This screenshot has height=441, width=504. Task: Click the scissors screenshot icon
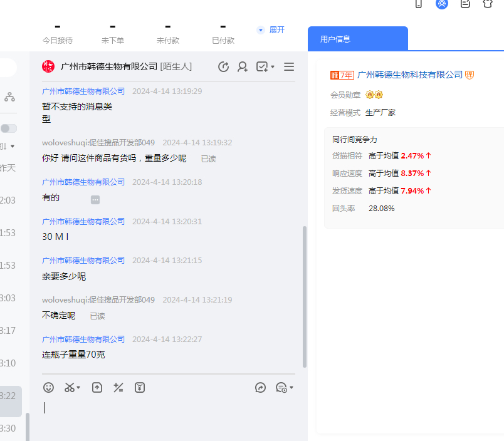(70, 388)
